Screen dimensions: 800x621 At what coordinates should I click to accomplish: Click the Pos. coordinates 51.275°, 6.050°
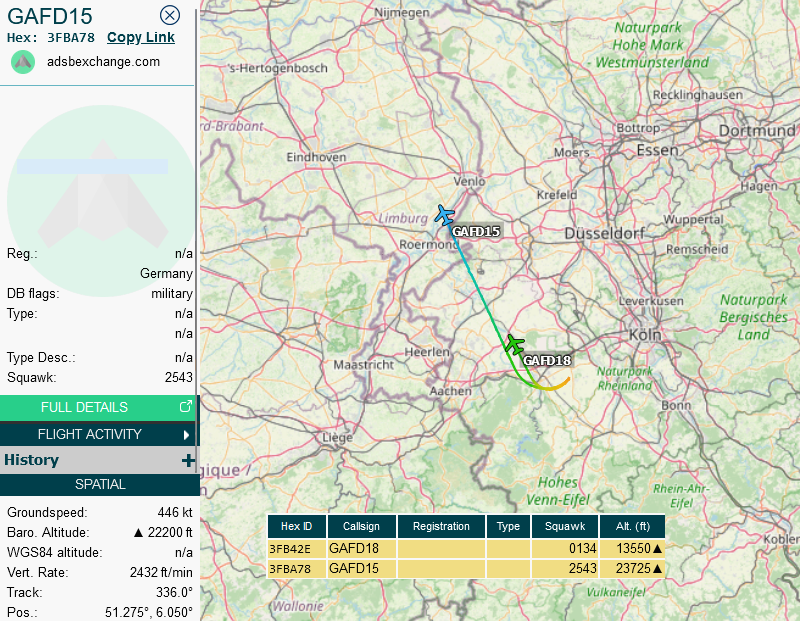click(149, 612)
